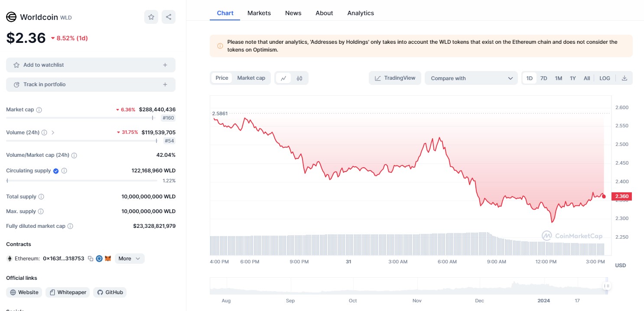Open TradingView chart button
Screen dimensions: 644x311
(x=395, y=78)
